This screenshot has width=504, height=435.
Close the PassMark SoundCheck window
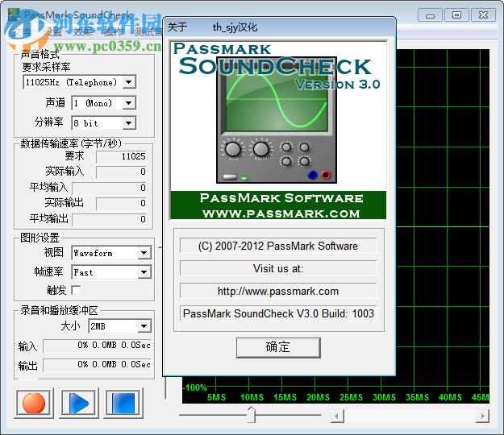[x=483, y=14]
